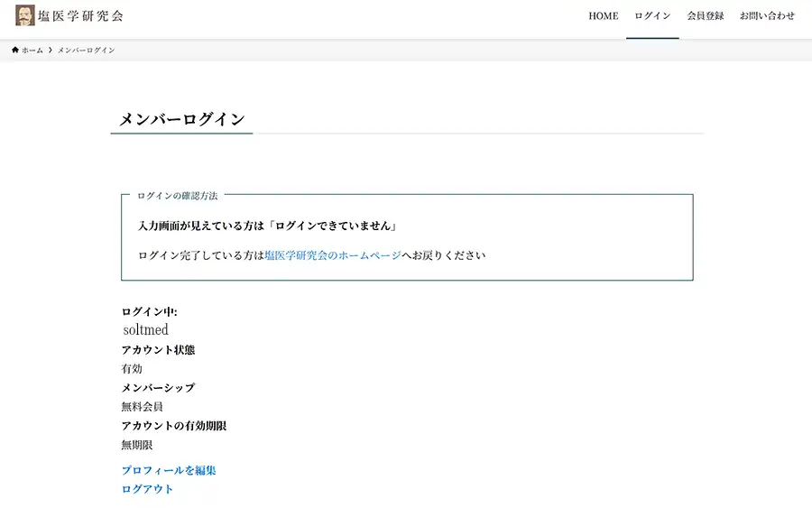Open プロフィールを編集 to edit profile
Screen dimensions: 812x517
pyautogui.click(x=169, y=470)
